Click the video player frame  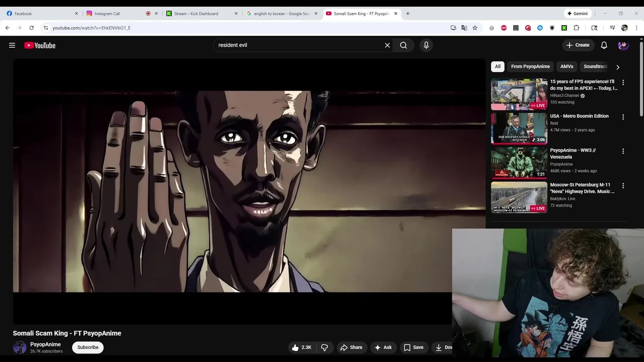point(249,191)
